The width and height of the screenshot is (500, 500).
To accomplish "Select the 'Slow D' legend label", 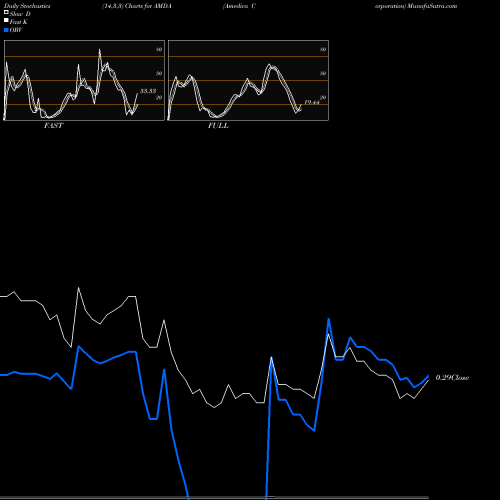I will pos(20,14).
